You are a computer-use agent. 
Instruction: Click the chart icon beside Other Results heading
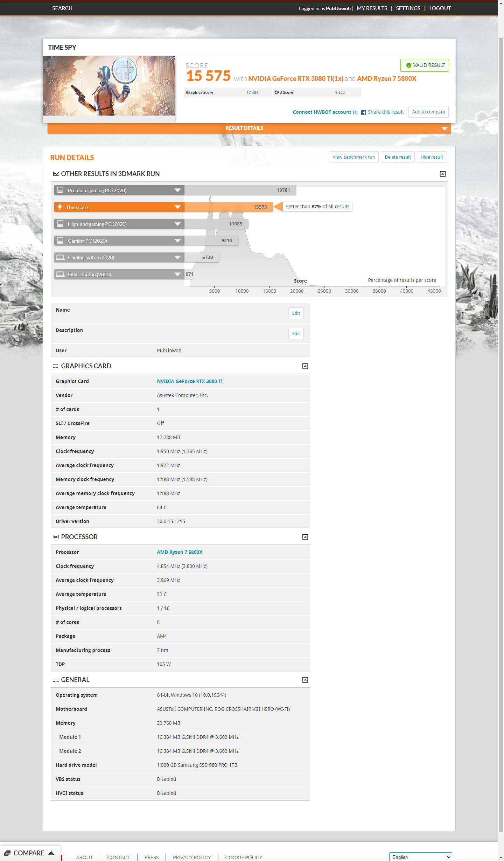point(56,174)
